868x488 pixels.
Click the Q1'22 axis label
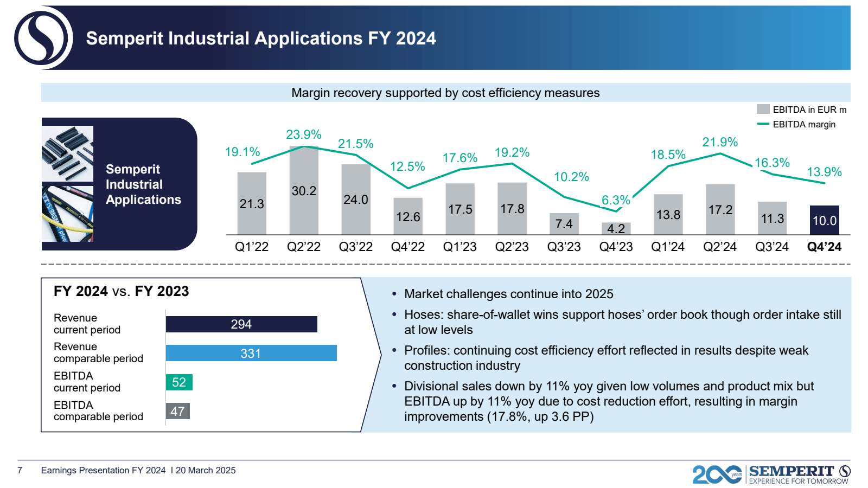(252, 247)
